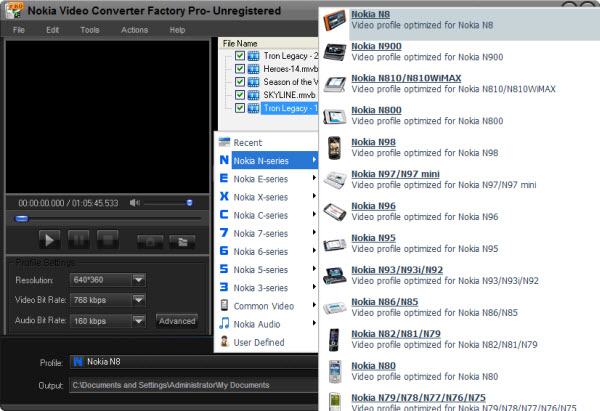Click the N icon in the Profile field
This screenshot has width=600, height=411.
pos(78,362)
